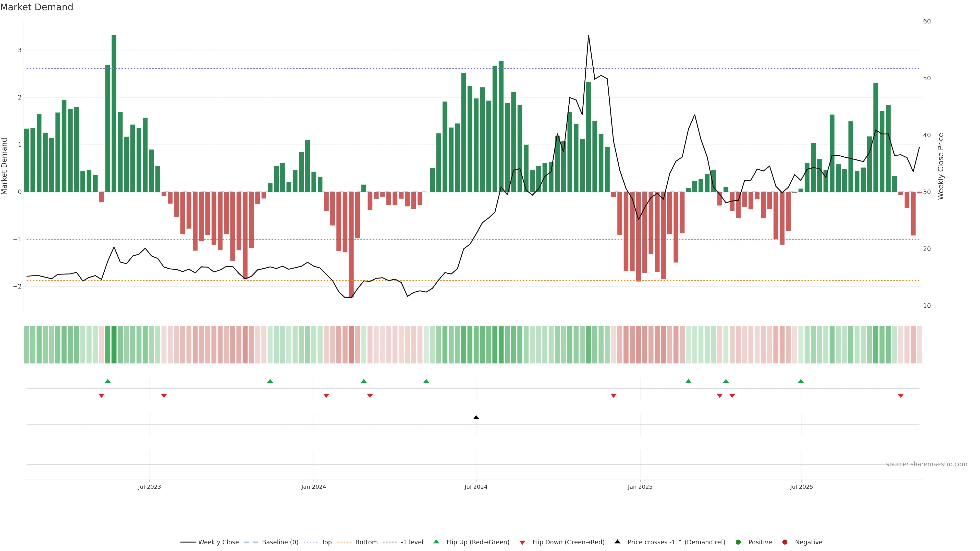
Task: Click the Weekly Close Price axis title
Action: point(941,166)
